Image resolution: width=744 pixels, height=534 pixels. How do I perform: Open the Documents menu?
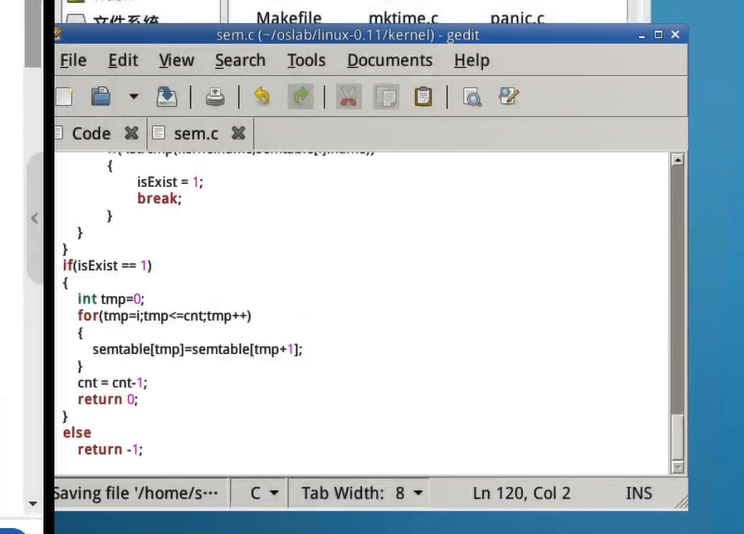[390, 60]
